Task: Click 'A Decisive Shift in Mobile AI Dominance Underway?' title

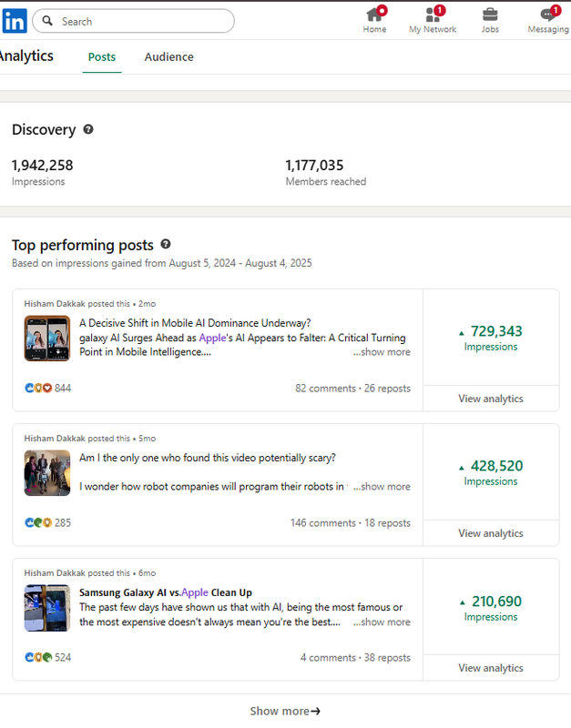Action: [195, 323]
